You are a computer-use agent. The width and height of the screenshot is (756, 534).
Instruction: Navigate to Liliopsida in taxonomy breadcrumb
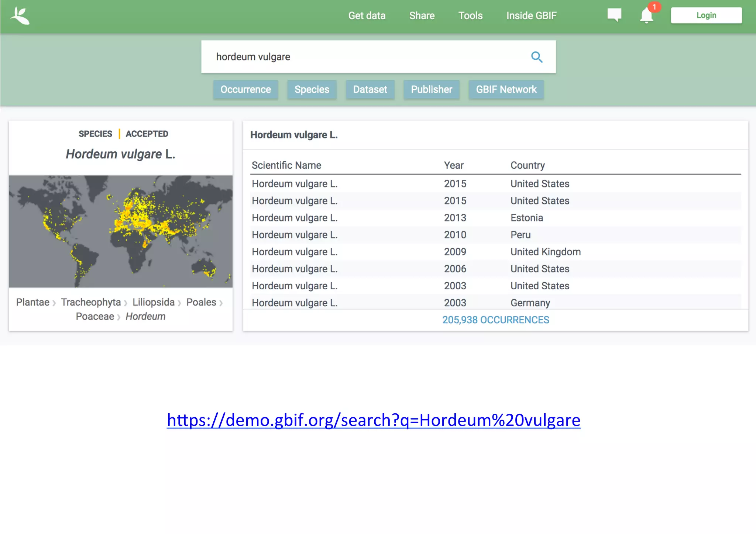[154, 302]
